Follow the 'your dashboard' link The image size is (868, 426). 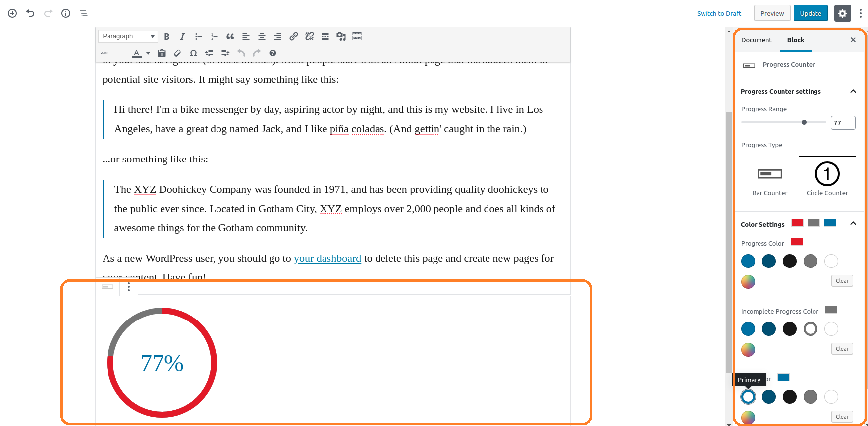point(327,258)
